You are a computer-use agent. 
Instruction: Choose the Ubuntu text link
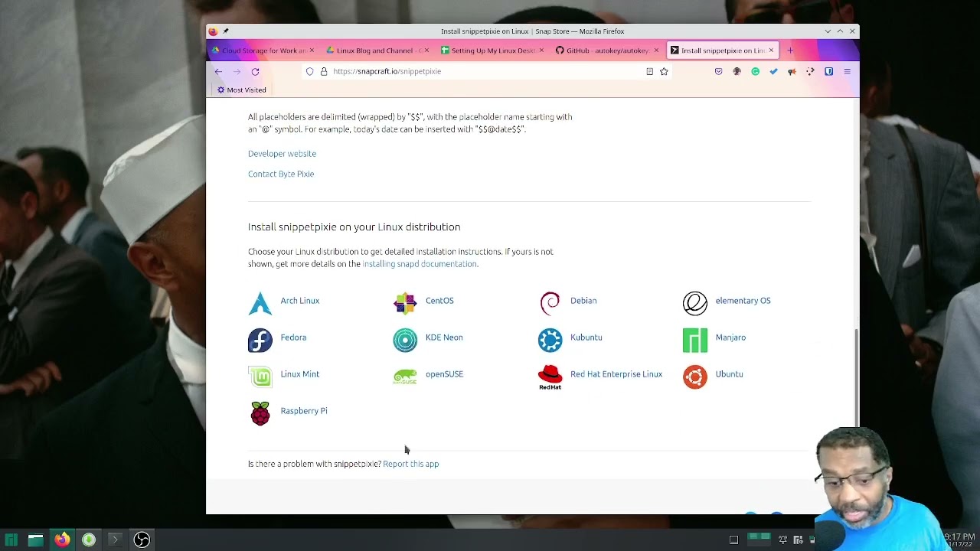click(729, 374)
